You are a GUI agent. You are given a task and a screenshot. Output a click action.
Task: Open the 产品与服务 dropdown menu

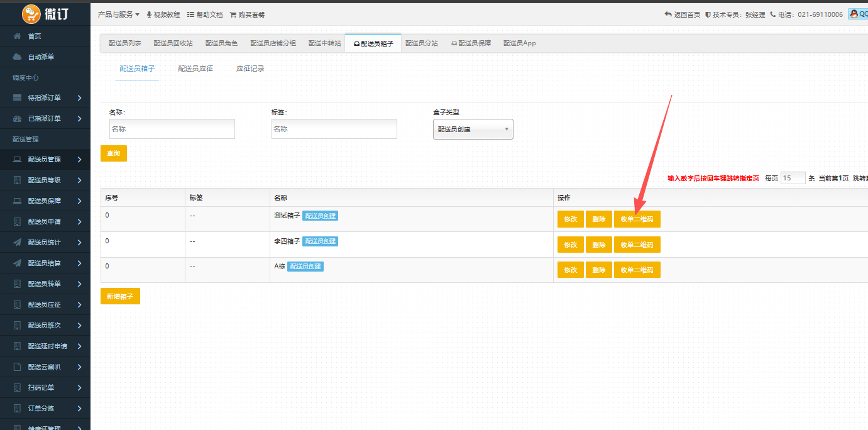pyautogui.click(x=119, y=14)
